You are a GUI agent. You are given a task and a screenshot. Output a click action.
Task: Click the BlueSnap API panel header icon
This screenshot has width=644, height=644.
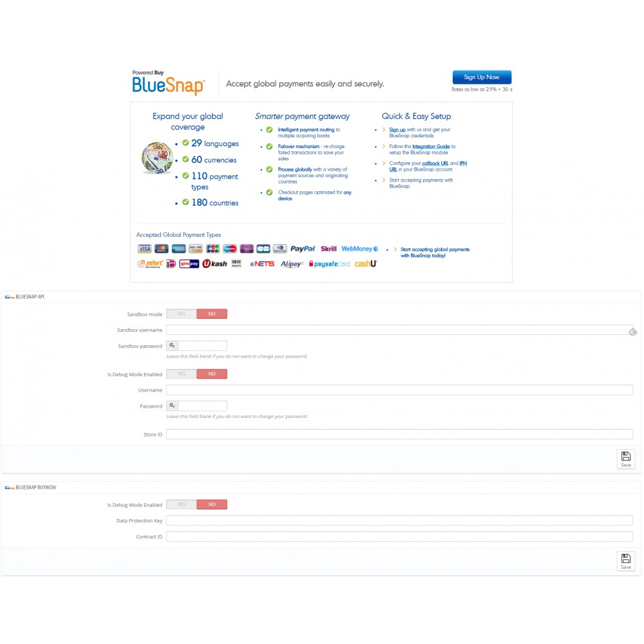tap(10, 297)
